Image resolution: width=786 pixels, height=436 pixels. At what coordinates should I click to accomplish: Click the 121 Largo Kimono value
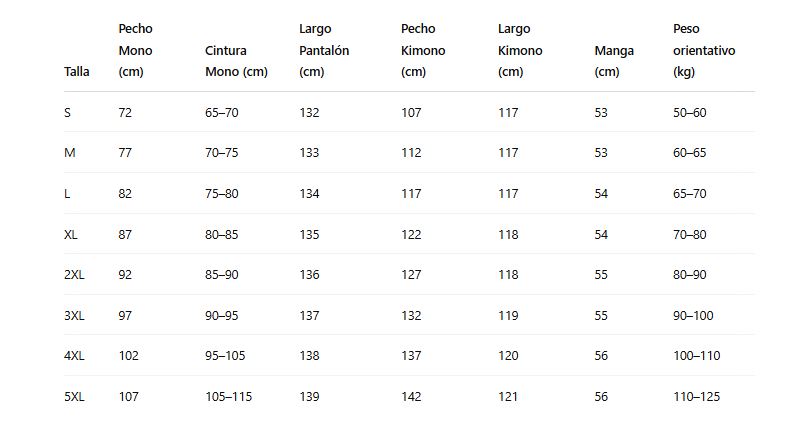coord(508,397)
